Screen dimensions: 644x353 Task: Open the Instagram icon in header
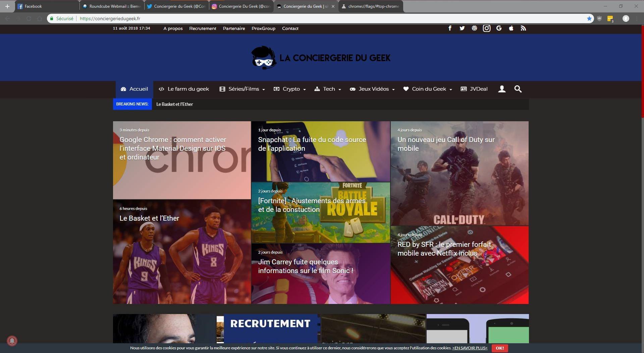(x=486, y=28)
